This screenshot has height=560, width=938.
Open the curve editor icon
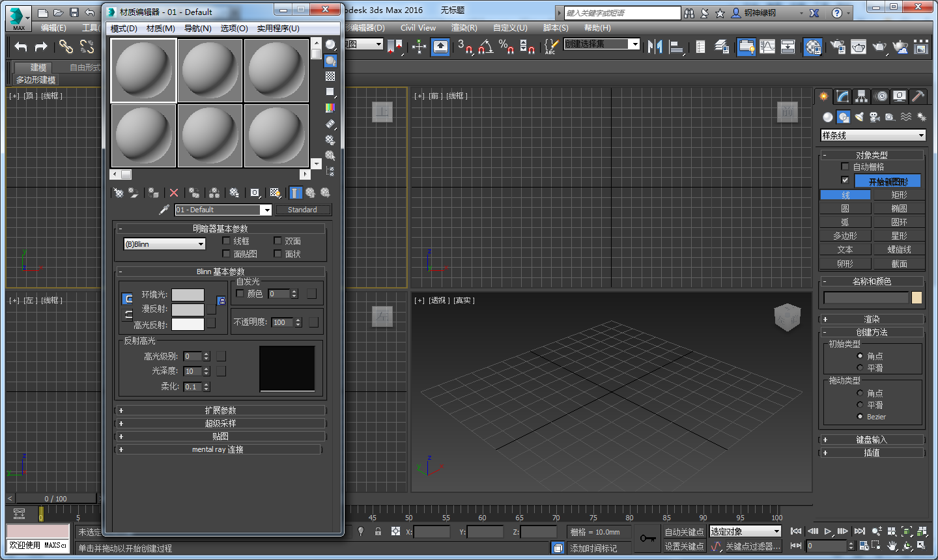point(767,46)
